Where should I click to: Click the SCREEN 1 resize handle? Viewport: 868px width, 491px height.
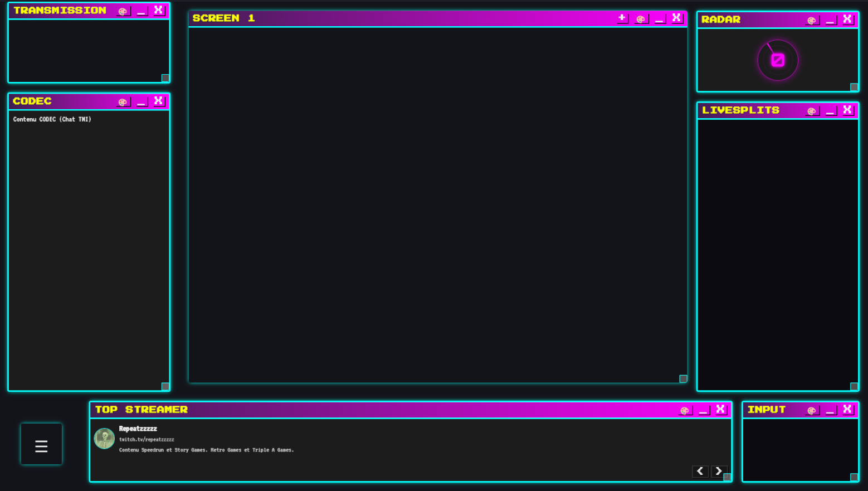click(x=683, y=378)
